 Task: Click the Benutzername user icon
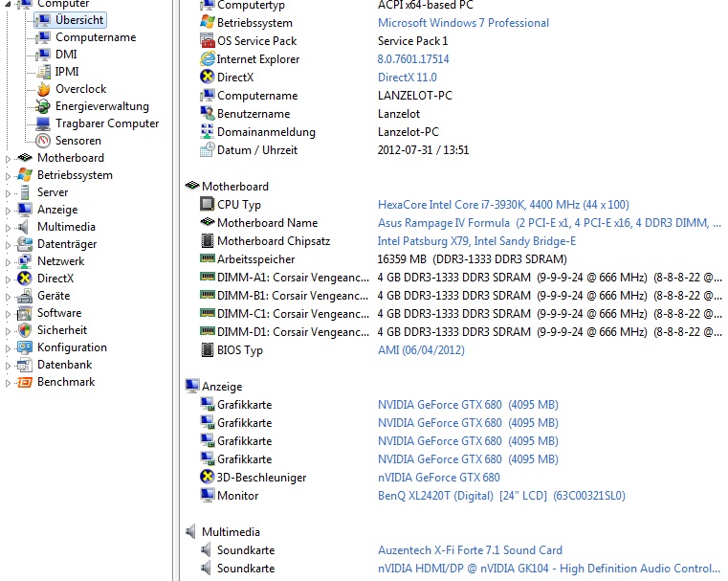pyautogui.click(x=207, y=113)
